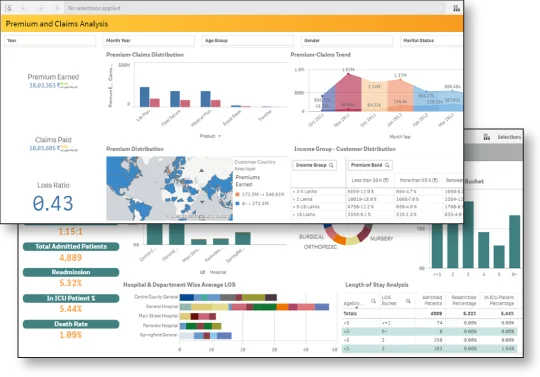Click General Hospital stacked bar
The width and height of the screenshot is (540, 377).
[x=255, y=307]
